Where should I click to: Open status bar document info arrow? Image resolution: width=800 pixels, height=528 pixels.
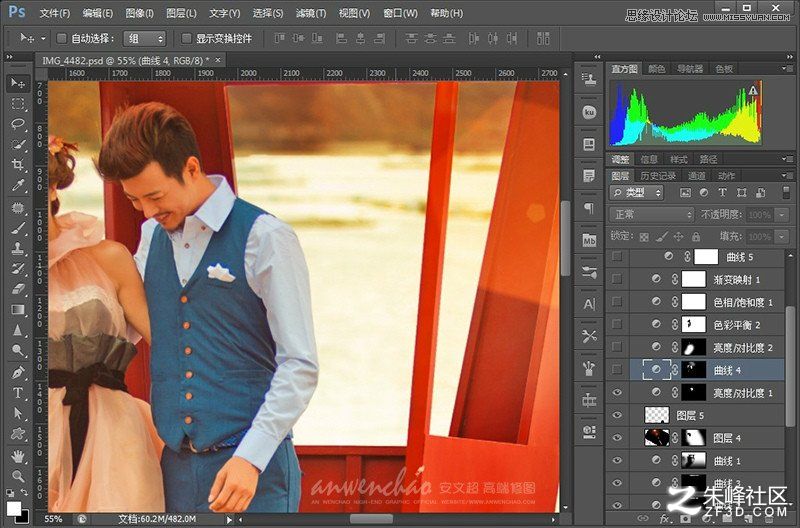(x=229, y=519)
